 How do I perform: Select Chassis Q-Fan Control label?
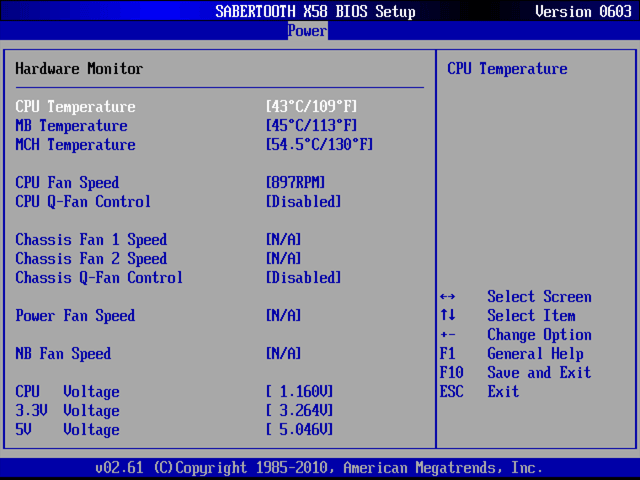(99, 278)
